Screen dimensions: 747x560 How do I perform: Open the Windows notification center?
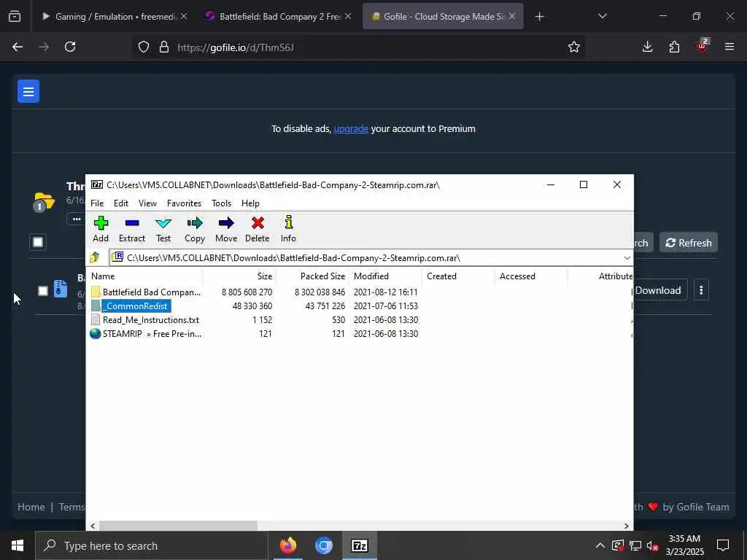(x=723, y=545)
